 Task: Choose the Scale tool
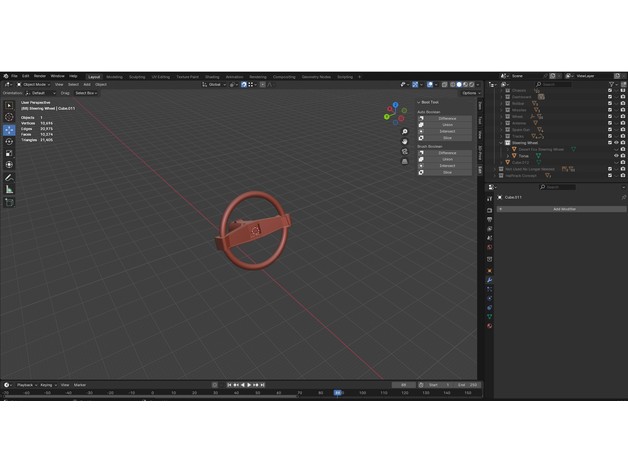pos(9,153)
